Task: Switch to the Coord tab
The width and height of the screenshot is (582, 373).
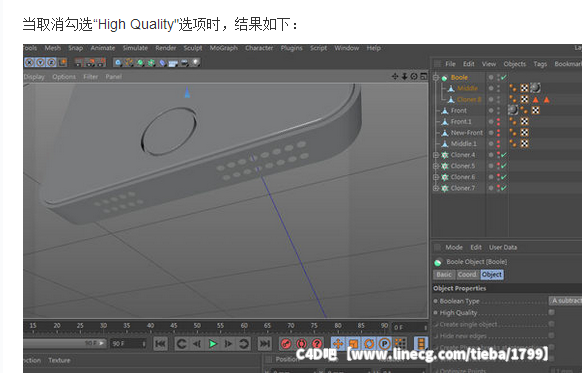Action: point(467,275)
